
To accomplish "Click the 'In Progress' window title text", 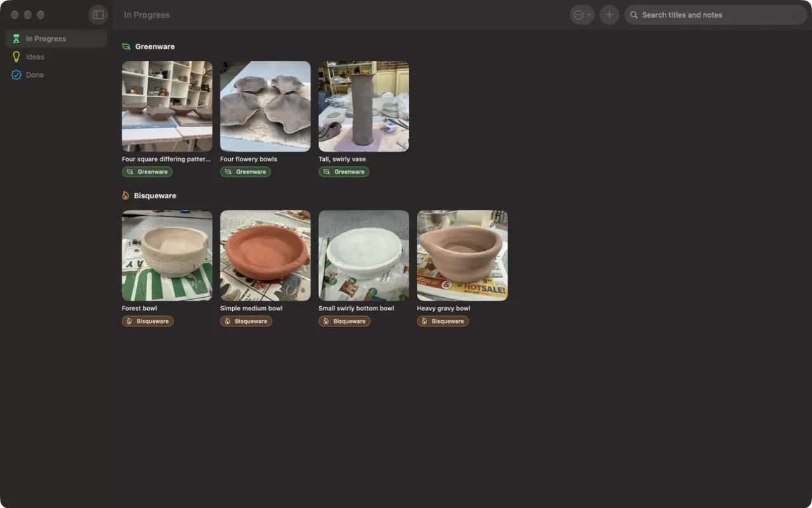I will (x=147, y=15).
